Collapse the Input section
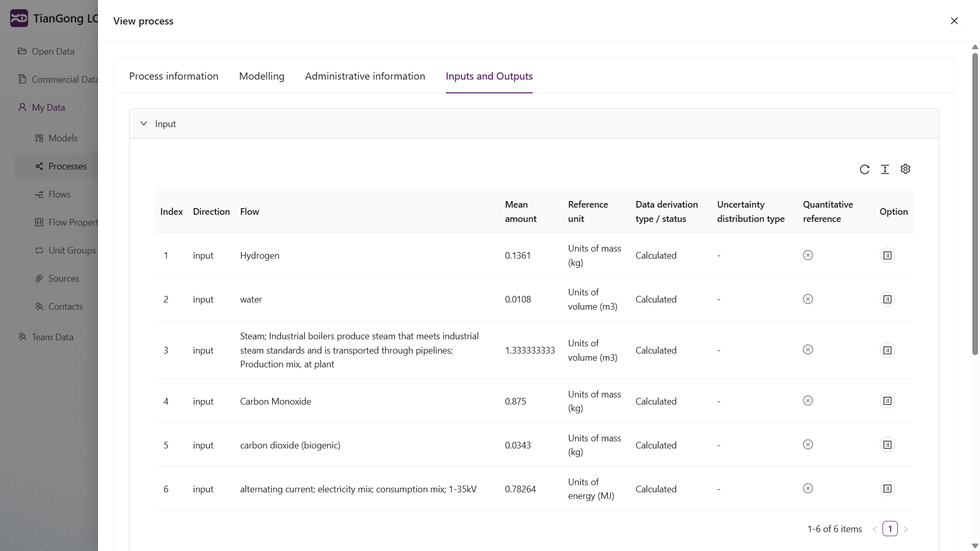 144,123
